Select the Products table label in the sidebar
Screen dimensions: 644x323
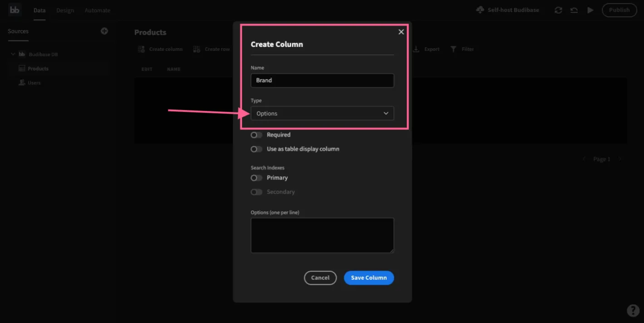(x=38, y=69)
